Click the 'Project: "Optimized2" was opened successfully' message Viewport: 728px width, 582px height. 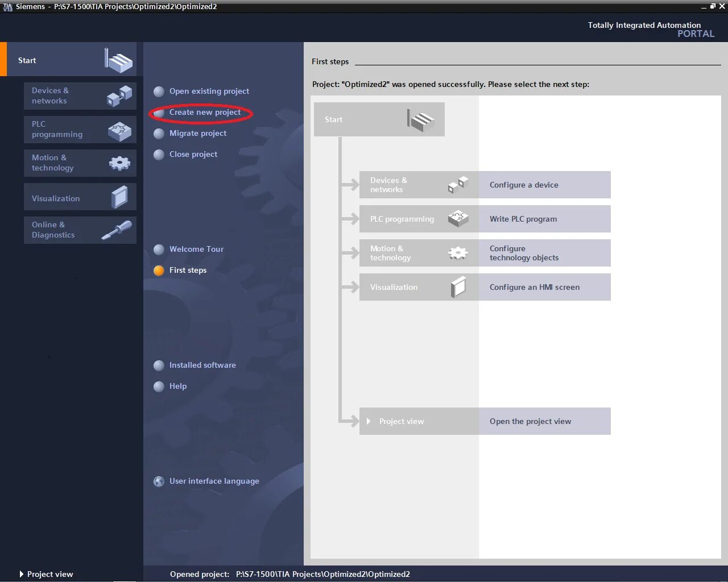click(x=450, y=84)
